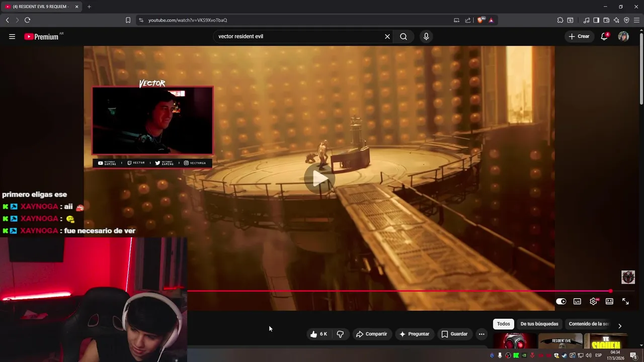644x362 pixels.
Task: Go back in browser history
Action: click(x=7, y=20)
